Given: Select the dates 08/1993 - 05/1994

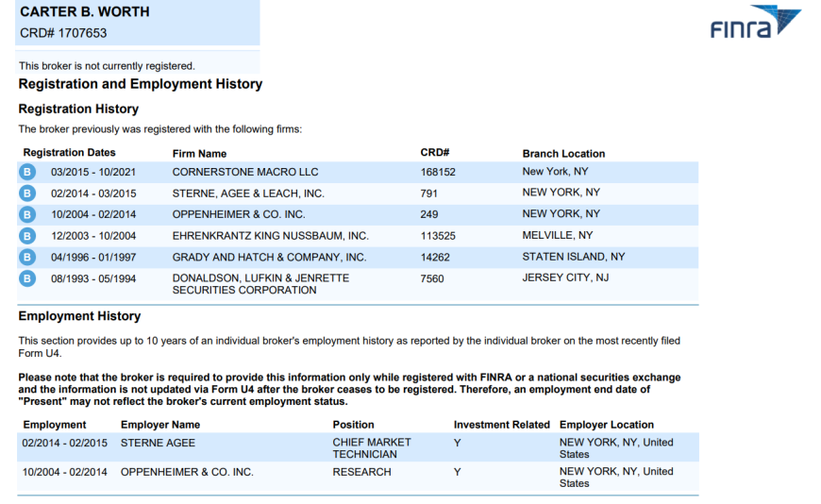Looking at the screenshot, I should click(x=93, y=278).
